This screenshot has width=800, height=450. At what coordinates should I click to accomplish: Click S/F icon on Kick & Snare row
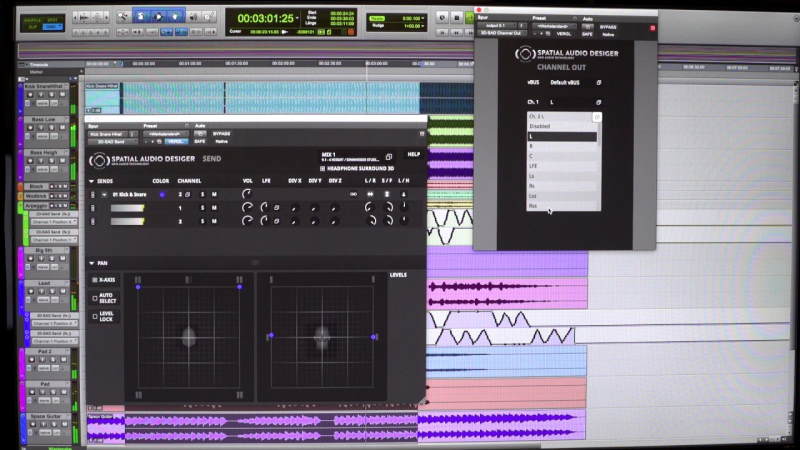387,194
